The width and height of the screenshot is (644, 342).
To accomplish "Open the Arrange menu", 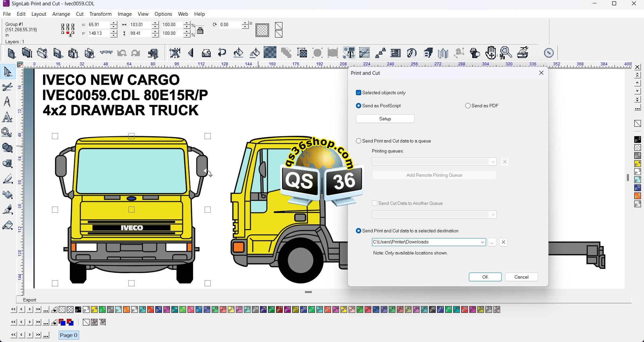I will pos(61,14).
